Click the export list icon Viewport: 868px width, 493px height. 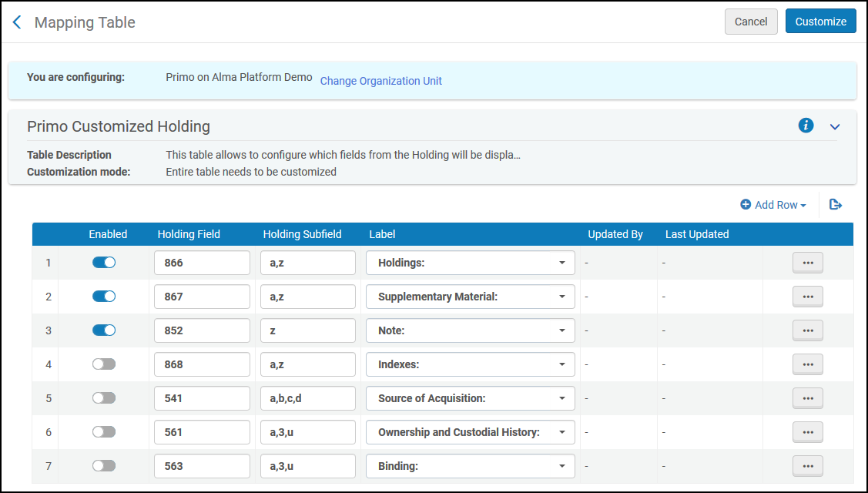point(836,205)
